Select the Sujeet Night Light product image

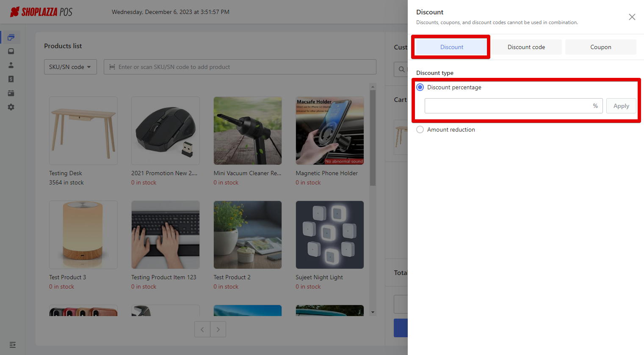coord(330,235)
